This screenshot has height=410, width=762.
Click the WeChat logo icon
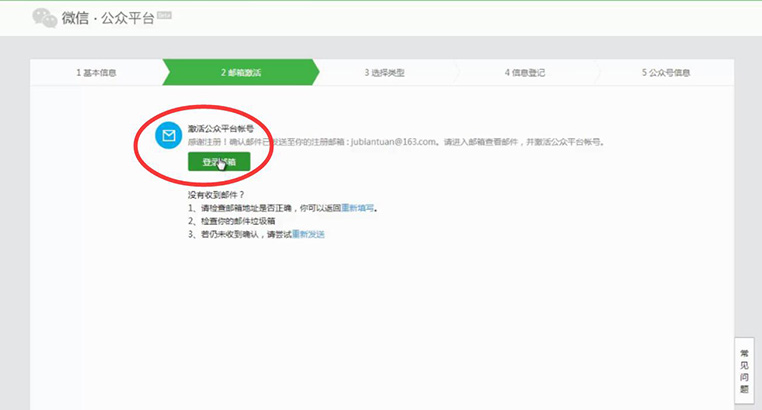[43, 17]
